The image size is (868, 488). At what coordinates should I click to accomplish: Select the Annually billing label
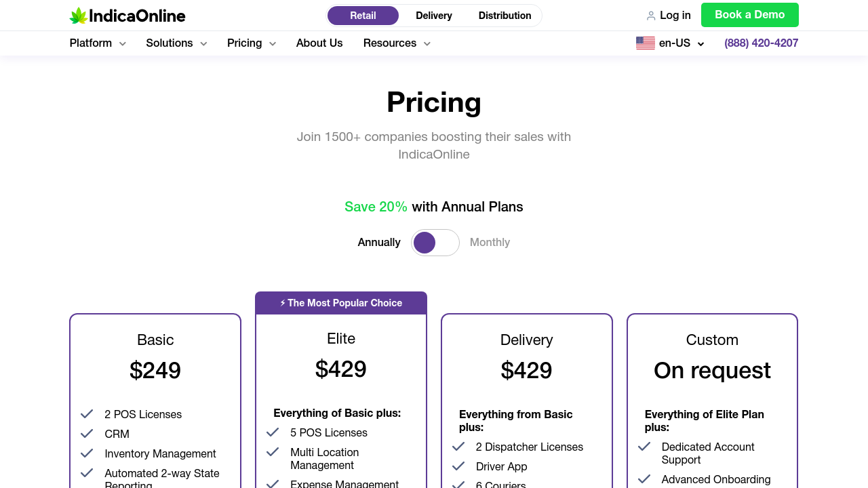click(x=379, y=243)
